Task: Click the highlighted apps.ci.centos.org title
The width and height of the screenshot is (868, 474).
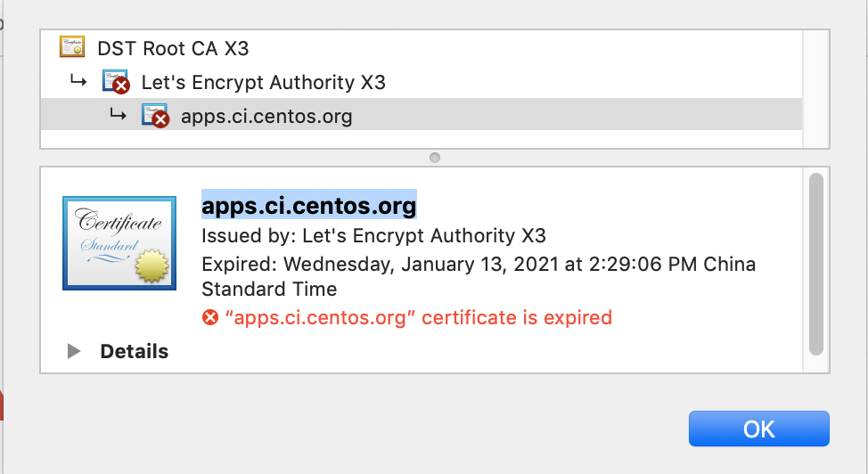Action: click(309, 206)
